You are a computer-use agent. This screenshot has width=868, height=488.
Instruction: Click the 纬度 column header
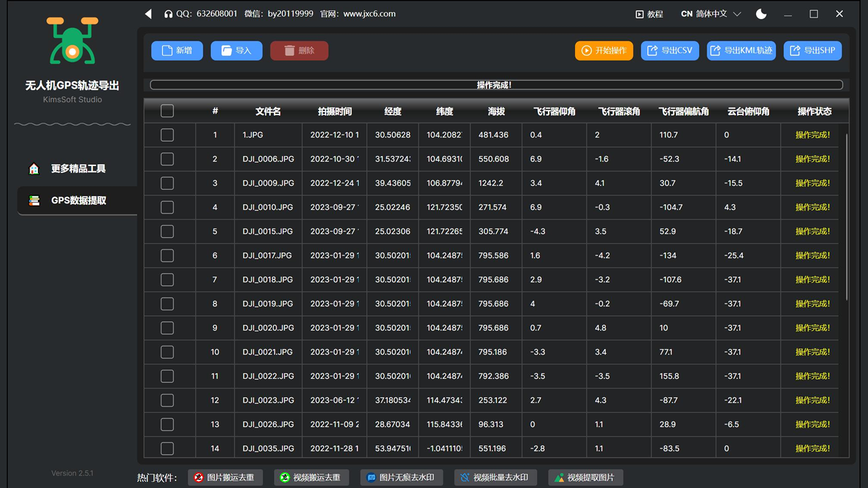point(444,111)
